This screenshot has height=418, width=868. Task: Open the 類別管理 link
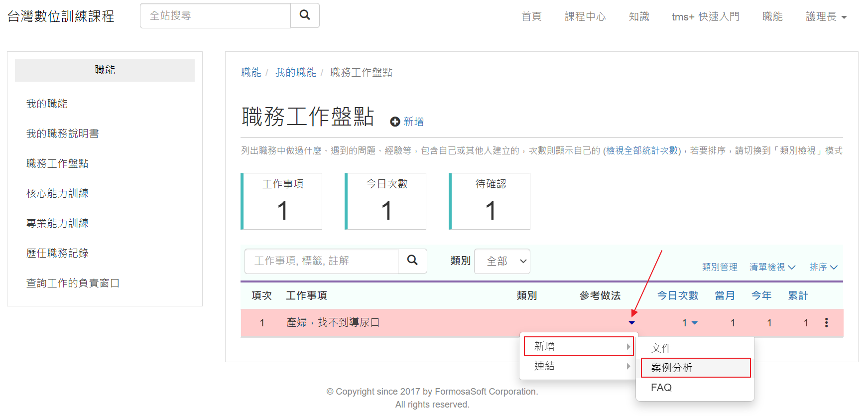click(x=720, y=267)
